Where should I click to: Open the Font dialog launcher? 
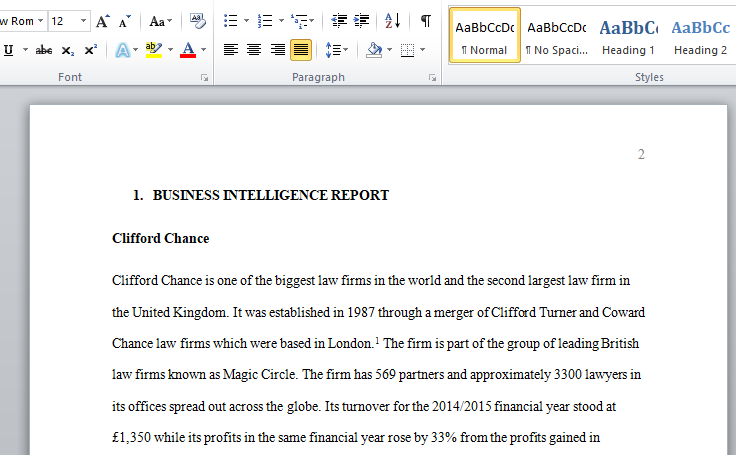(x=205, y=77)
